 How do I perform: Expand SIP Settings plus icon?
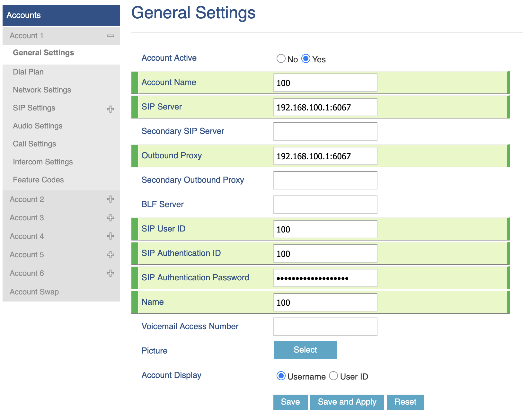pos(110,109)
